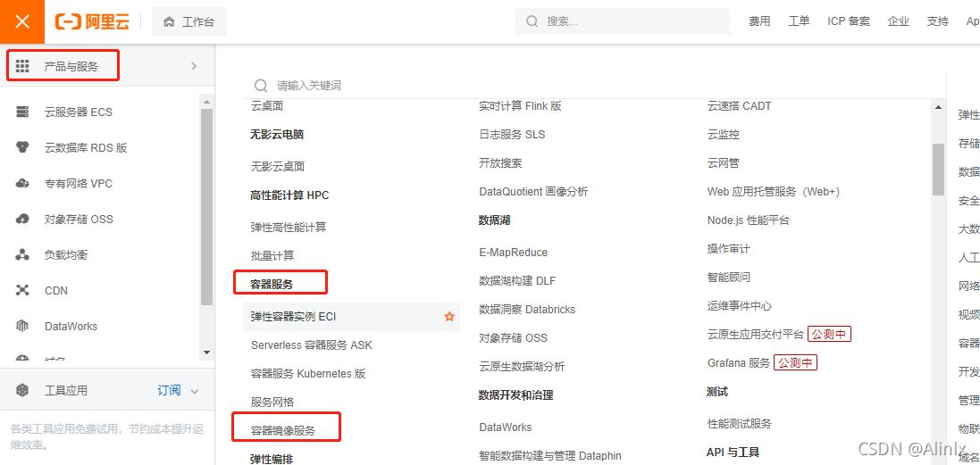Open Node.js 性能平台
Image resolution: width=980 pixels, height=465 pixels.
coord(749,220)
